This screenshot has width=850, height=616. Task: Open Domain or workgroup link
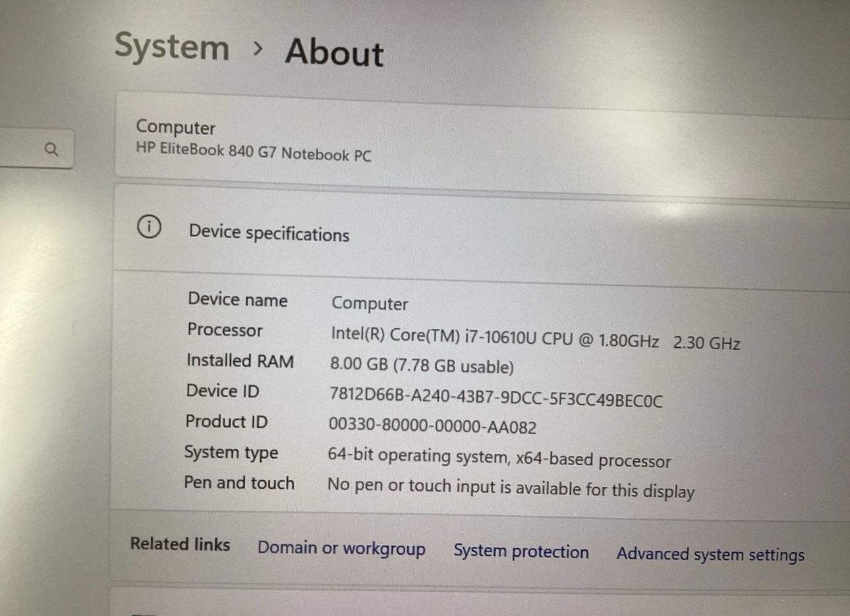click(341, 548)
